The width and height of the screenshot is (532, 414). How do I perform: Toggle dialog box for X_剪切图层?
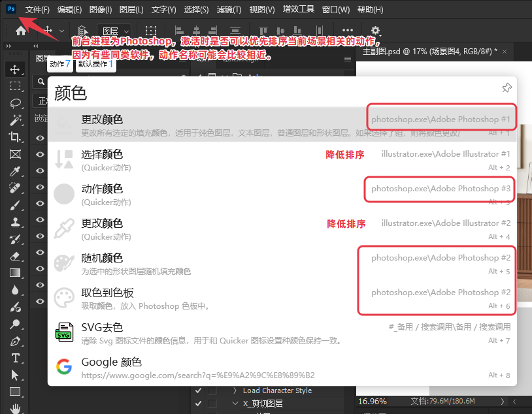click(212, 404)
